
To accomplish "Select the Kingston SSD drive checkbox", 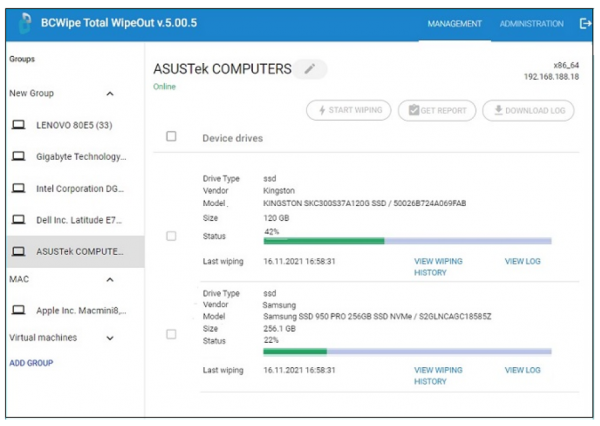I will [x=171, y=236].
